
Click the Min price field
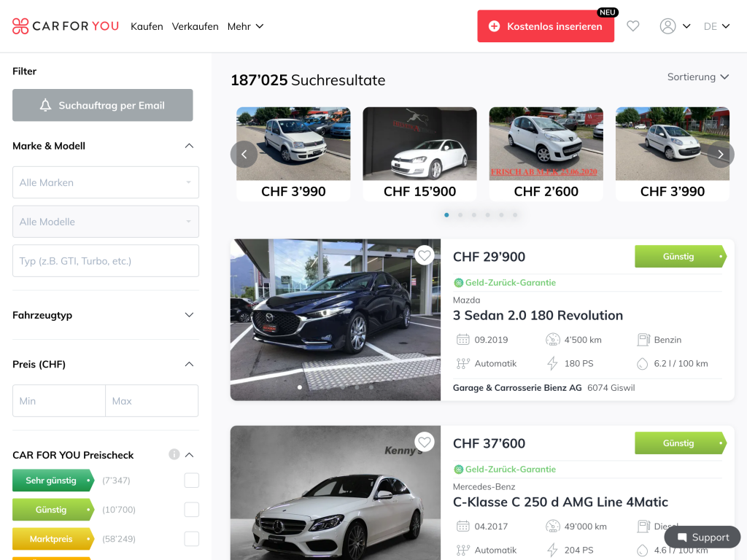(59, 401)
